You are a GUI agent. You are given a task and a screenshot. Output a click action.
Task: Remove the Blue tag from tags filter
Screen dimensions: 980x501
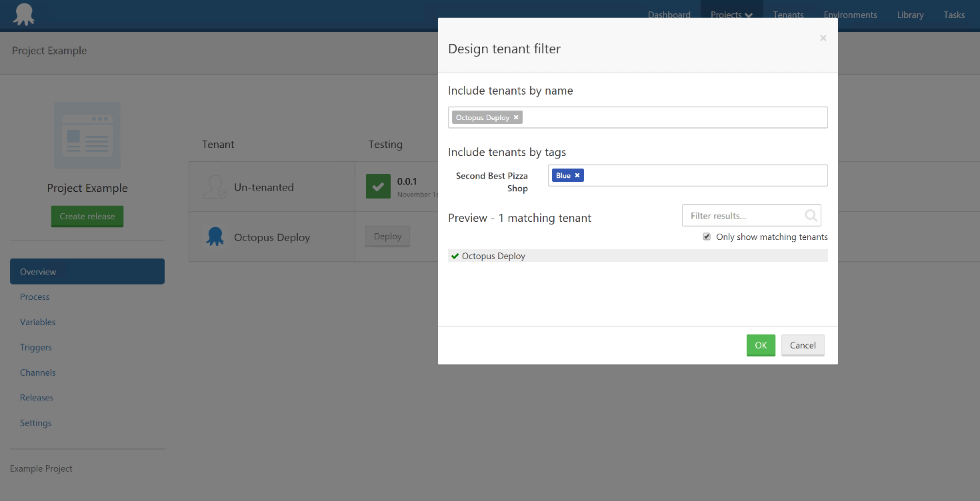(577, 175)
